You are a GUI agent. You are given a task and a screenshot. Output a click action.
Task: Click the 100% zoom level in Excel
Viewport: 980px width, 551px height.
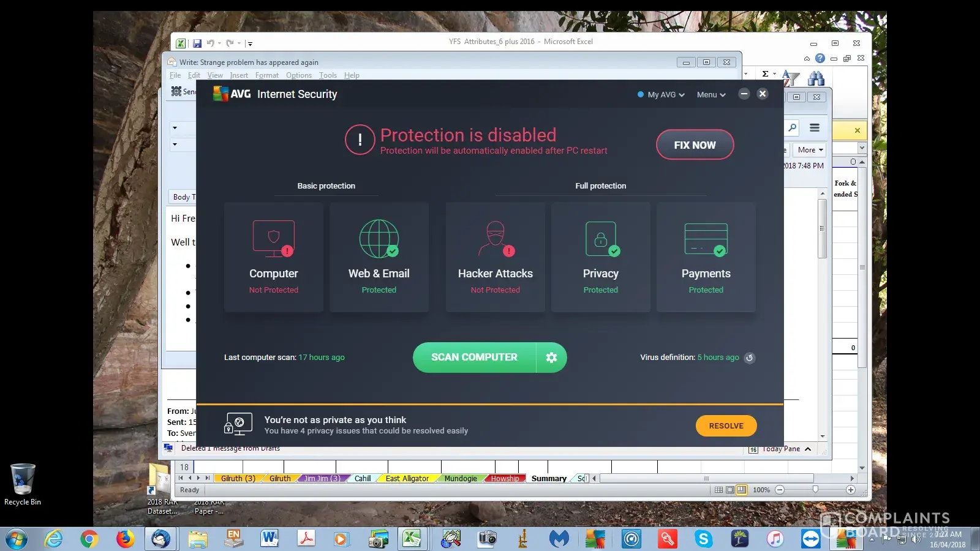point(761,490)
